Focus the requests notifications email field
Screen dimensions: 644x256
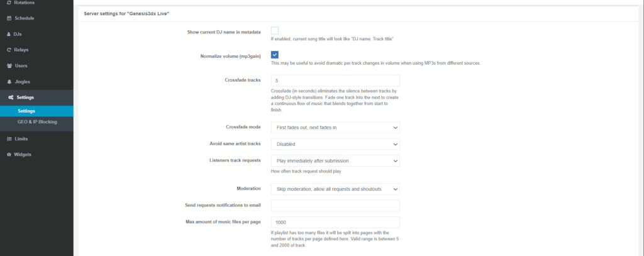(x=335, y=206)
